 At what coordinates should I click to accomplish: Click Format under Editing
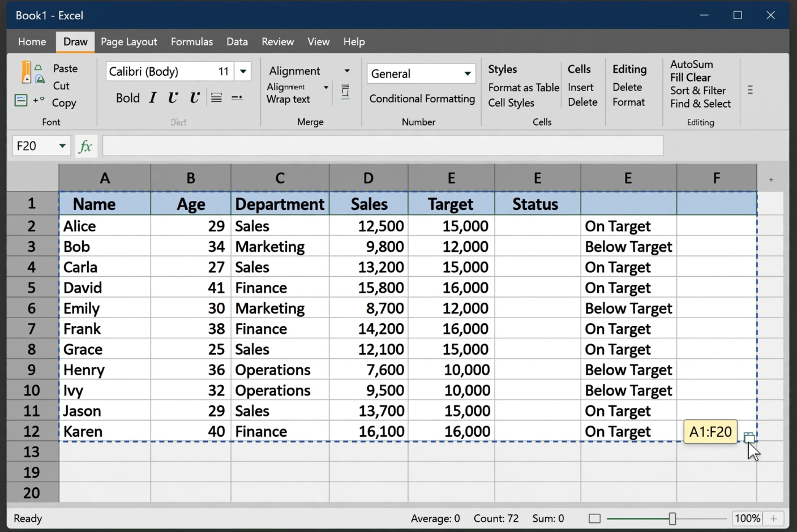pos(628,102)
